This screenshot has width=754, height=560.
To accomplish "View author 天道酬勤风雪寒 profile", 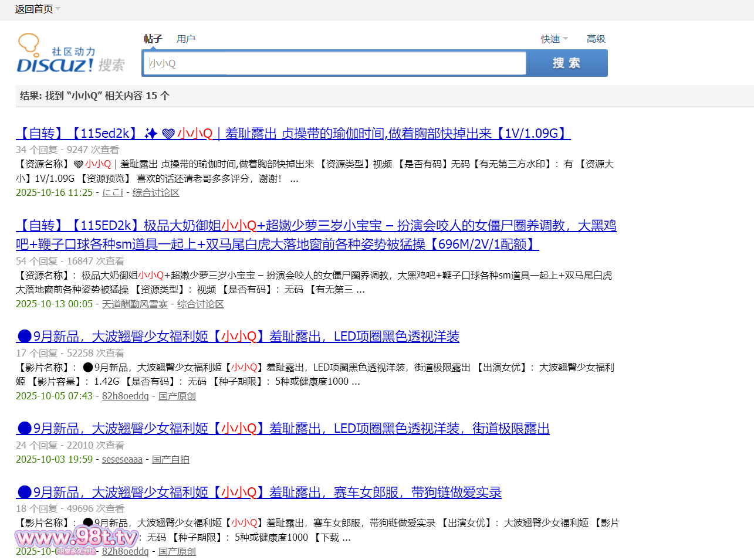I will 135,304.
